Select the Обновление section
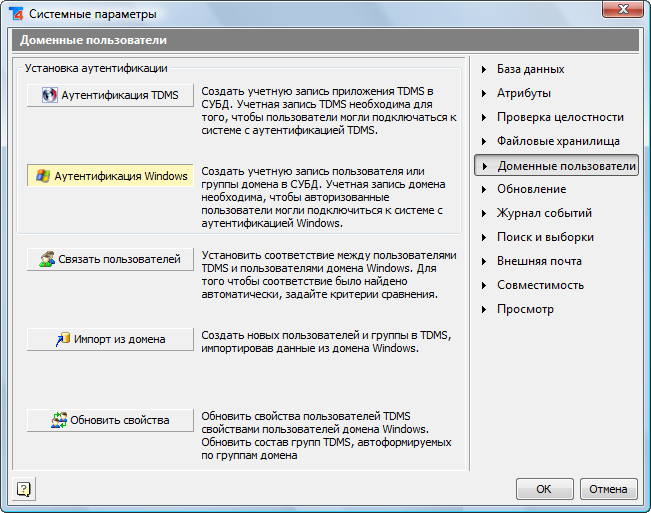The image size is (651, 513). pos(531,189)
